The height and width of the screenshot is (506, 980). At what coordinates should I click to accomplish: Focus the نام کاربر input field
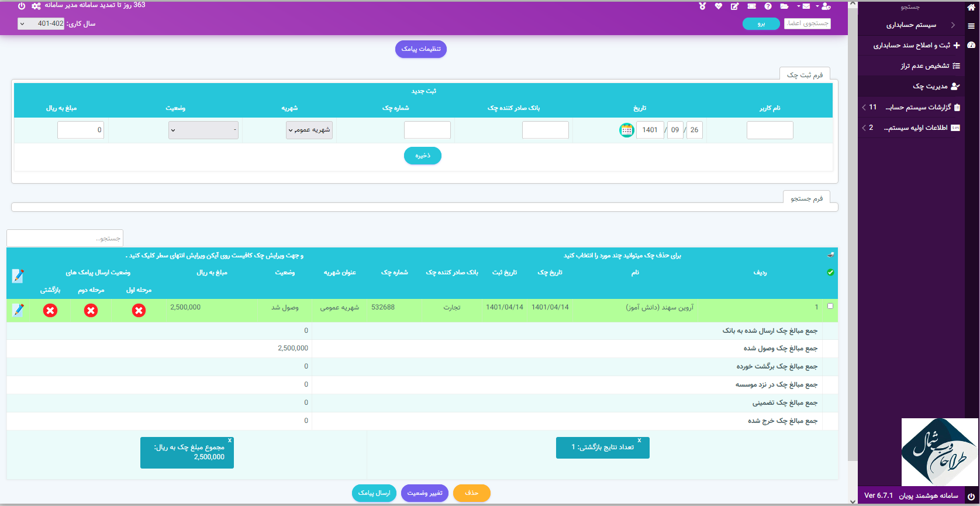tap(770, 130)
